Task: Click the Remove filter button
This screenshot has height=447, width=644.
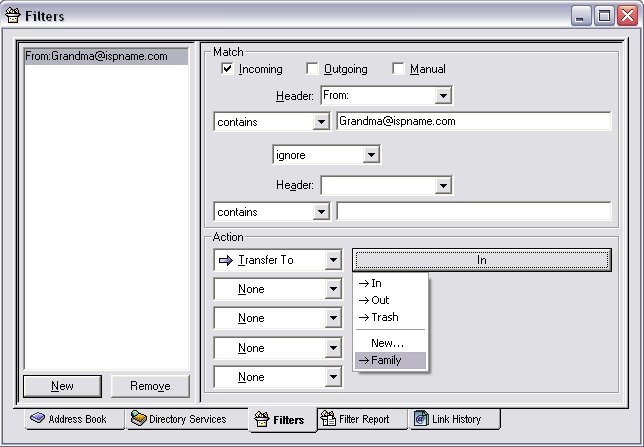Action: coord(150,386)
